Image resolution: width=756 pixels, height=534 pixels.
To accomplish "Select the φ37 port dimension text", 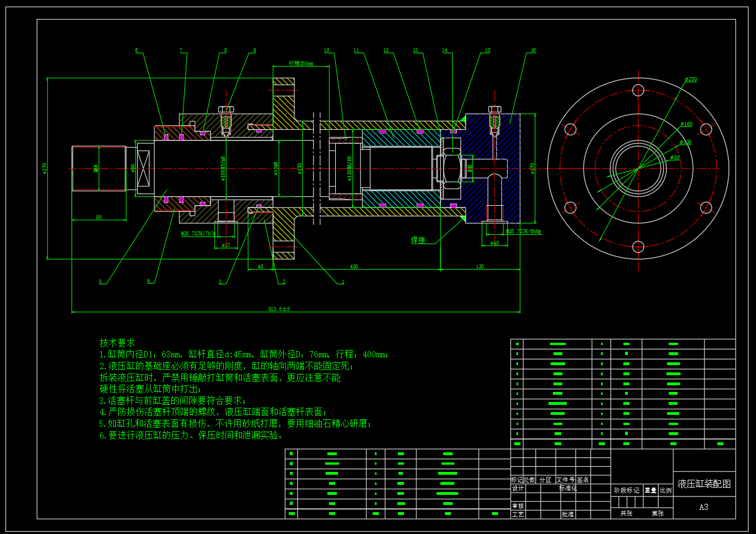I will point(226,245).
